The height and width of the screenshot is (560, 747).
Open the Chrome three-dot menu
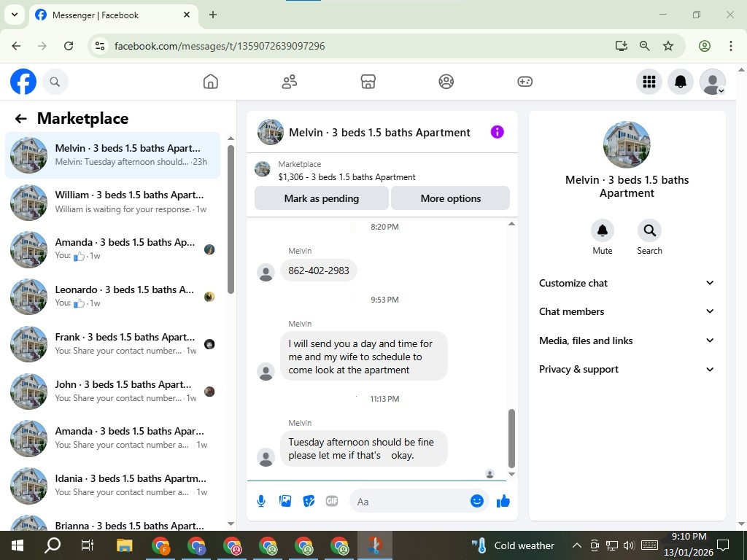pos(730,46)
